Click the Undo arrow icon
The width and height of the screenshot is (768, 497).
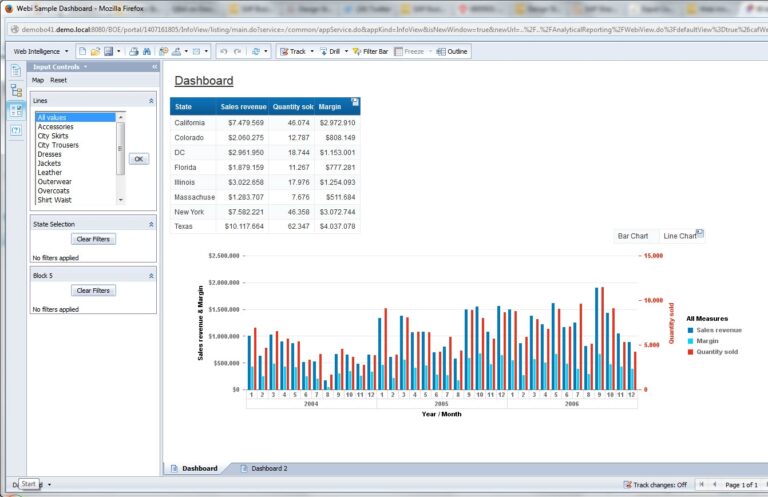224,51
